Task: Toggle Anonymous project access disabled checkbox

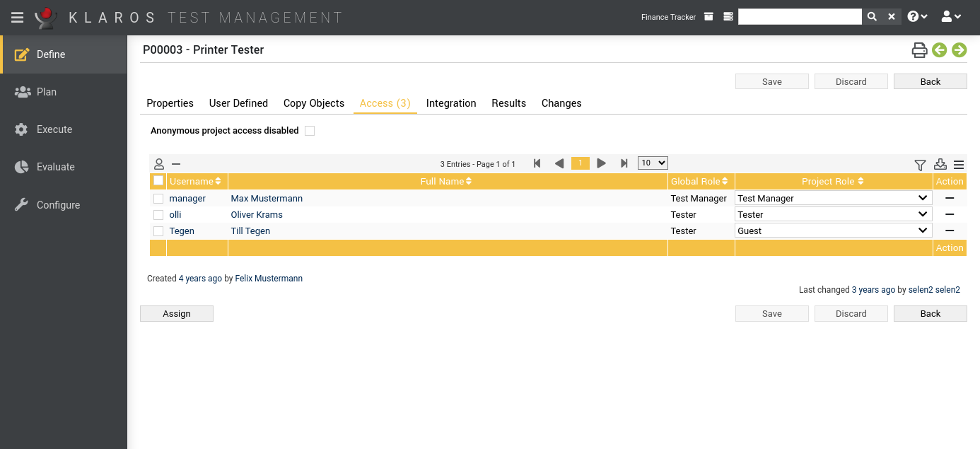Action: [x=310, y=131]
